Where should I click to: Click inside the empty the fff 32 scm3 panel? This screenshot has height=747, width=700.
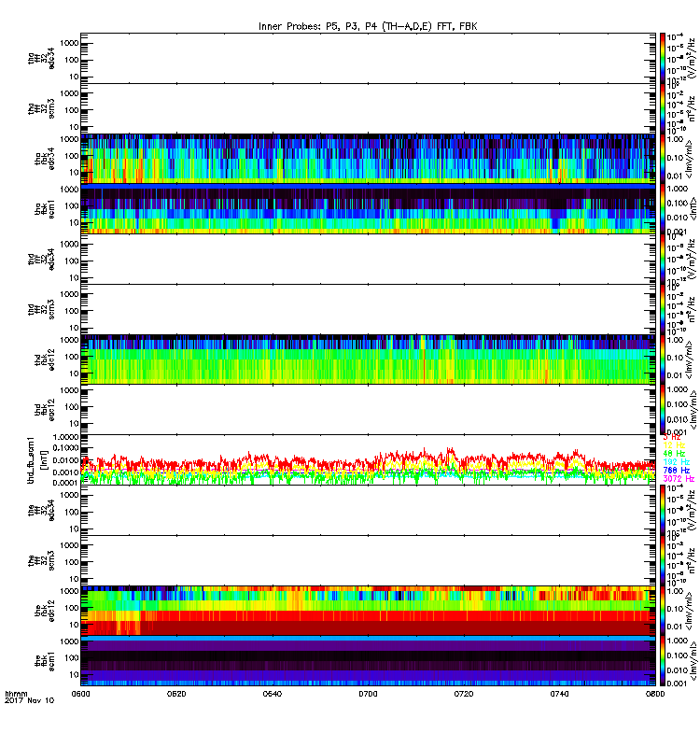(x=368, y=560)
